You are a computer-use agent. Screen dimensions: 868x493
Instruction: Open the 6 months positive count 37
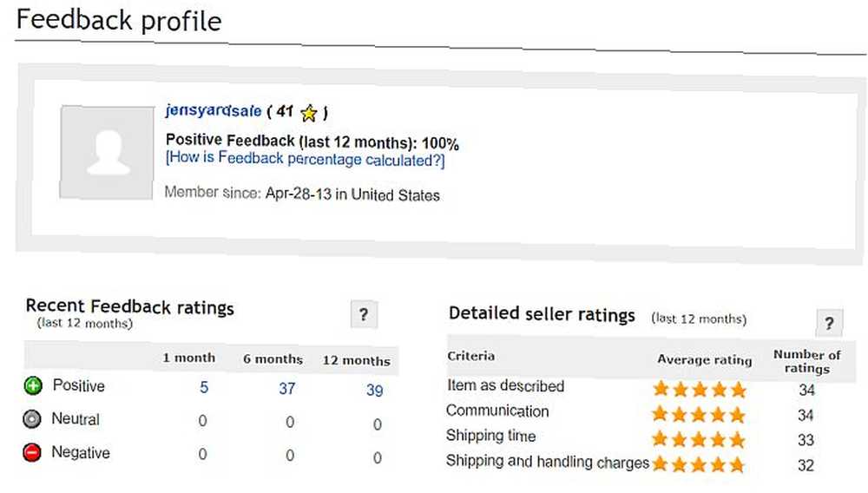coord(286,389)
